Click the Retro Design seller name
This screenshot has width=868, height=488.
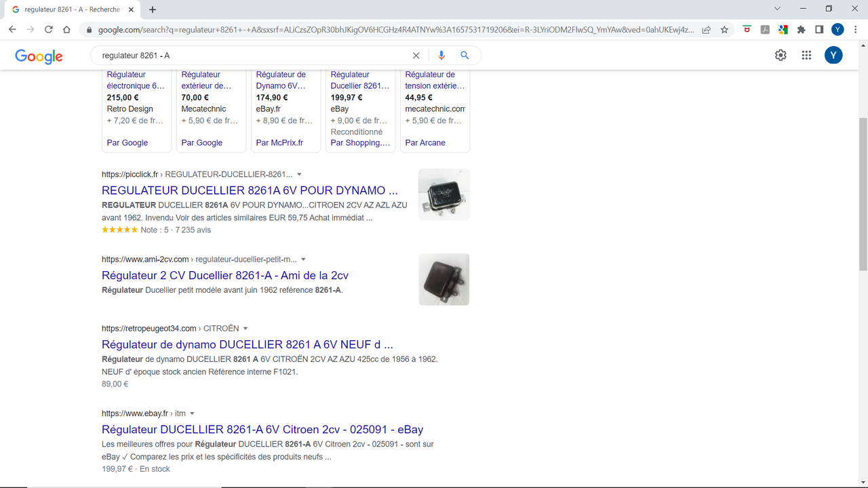[130, 108]
